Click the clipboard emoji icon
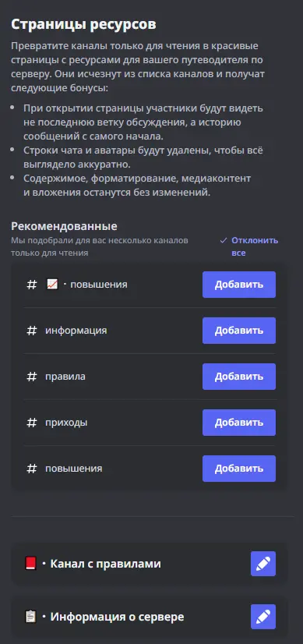303x644 pixels. (x=31, y=617)
